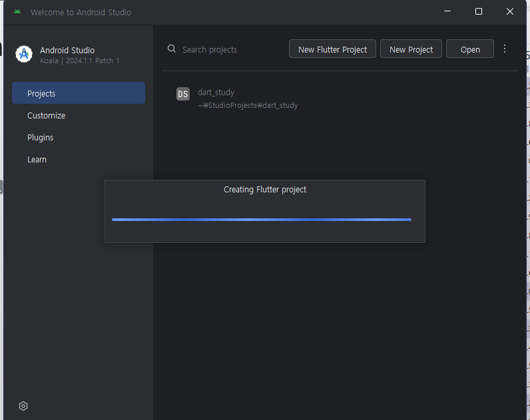Viewport: 530px width, 420px height.
Task: Click the New Project button
Action: point(411,49)
